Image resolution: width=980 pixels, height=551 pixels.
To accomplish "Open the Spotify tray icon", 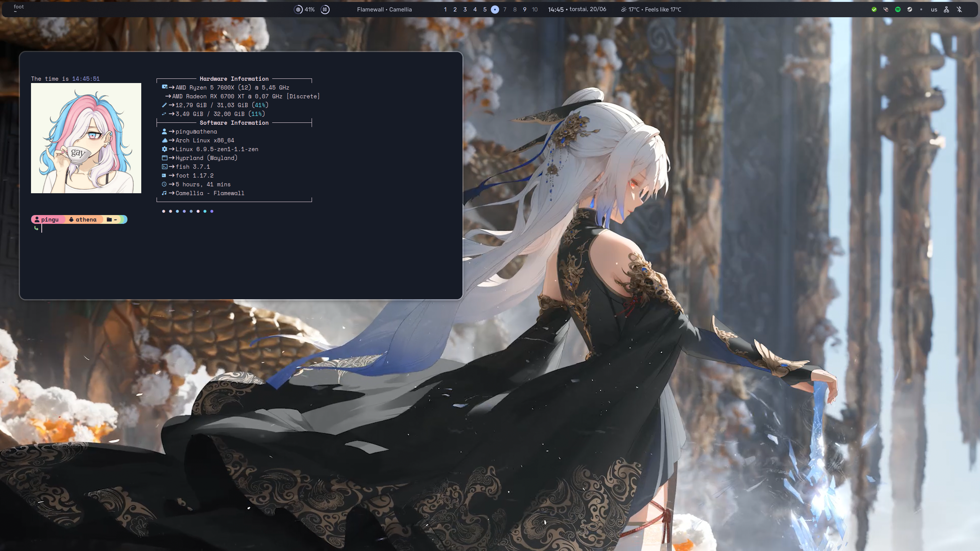I will (x=898, y=10).
